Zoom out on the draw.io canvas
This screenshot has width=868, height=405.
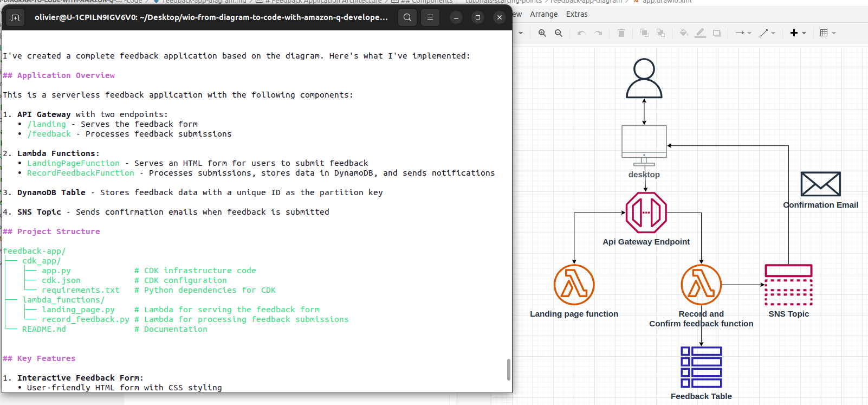pos(559,33)
